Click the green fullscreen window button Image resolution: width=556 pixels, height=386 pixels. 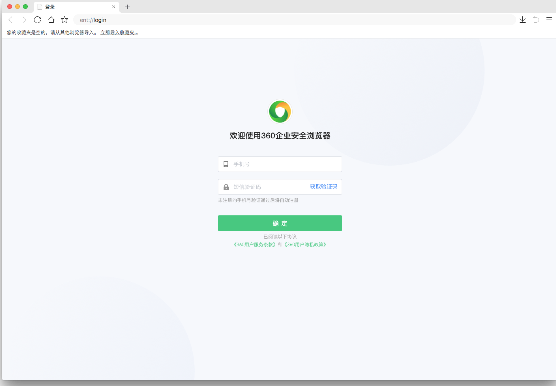[x=25, y=7]
